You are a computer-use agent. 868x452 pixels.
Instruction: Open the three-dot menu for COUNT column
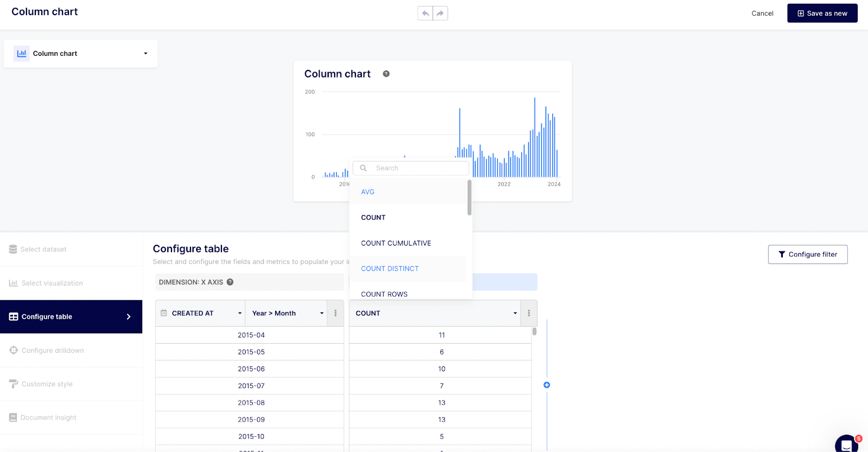[529, 313]
